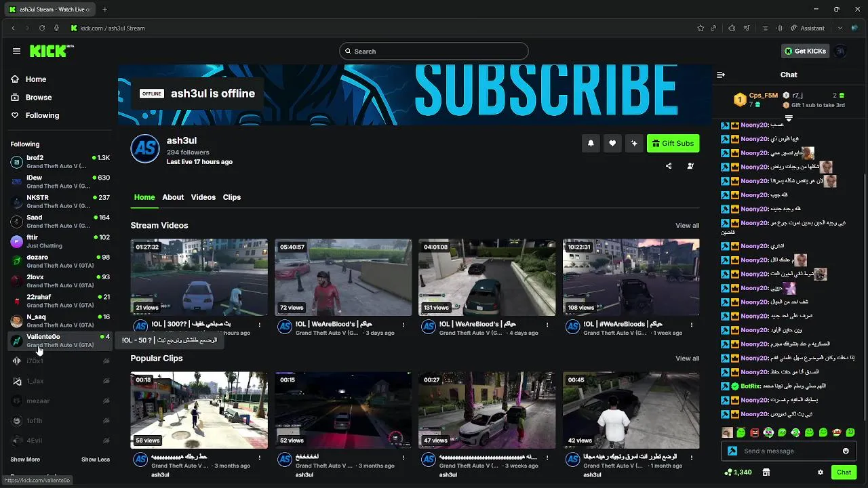Open 1_Jax offline channel in sidebar
Image resolution: width=868 pixels, height=488 pixels.
pos(60,381)
